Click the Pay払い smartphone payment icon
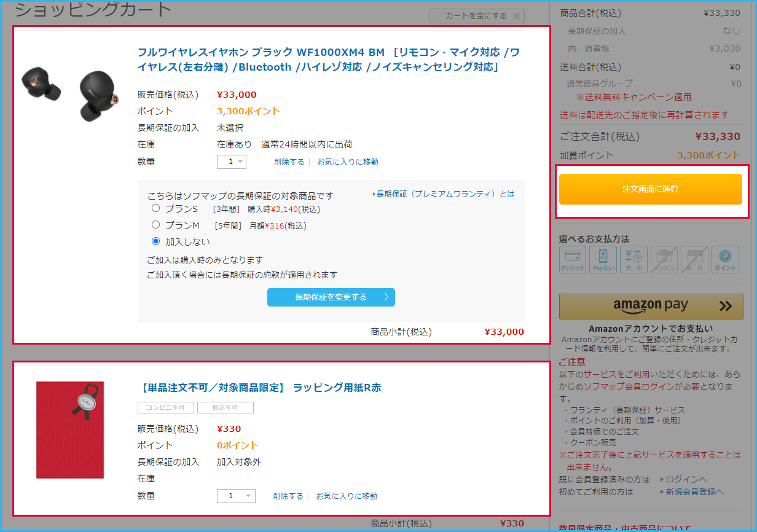The image size is (757, 532). pyautogui.click(x=603, y=260)
